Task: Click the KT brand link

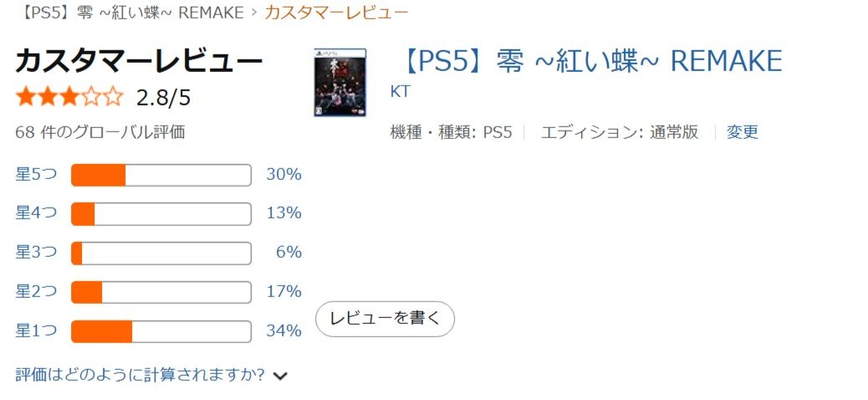Action: coord(401,91)
